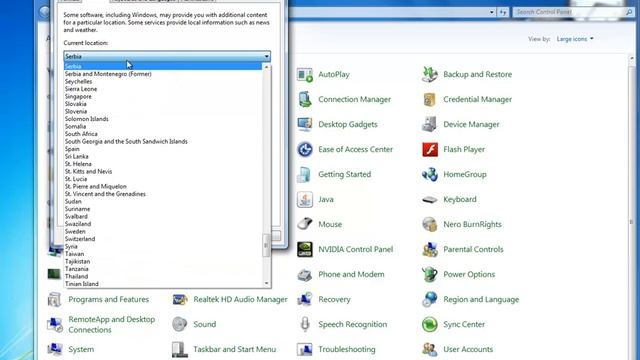Click the location list scrollbar thumb
The height and width of the screenshot is (360, 640).
(267, 245)
